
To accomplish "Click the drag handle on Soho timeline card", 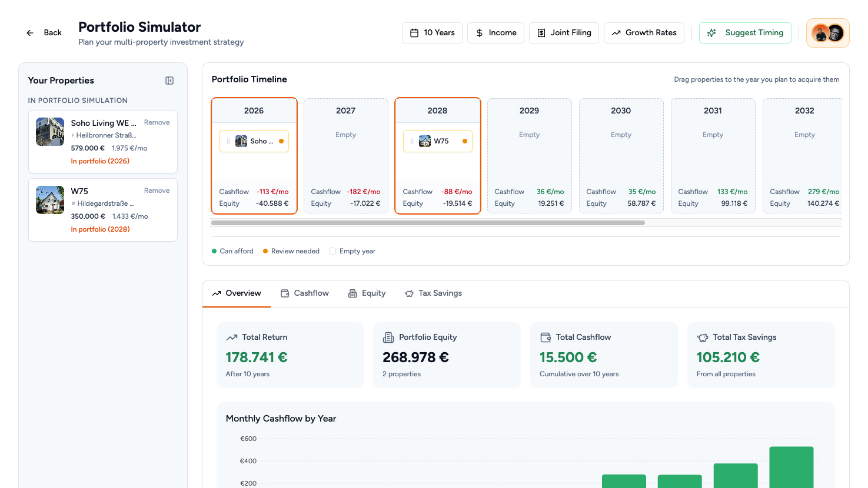I will 228,141.
